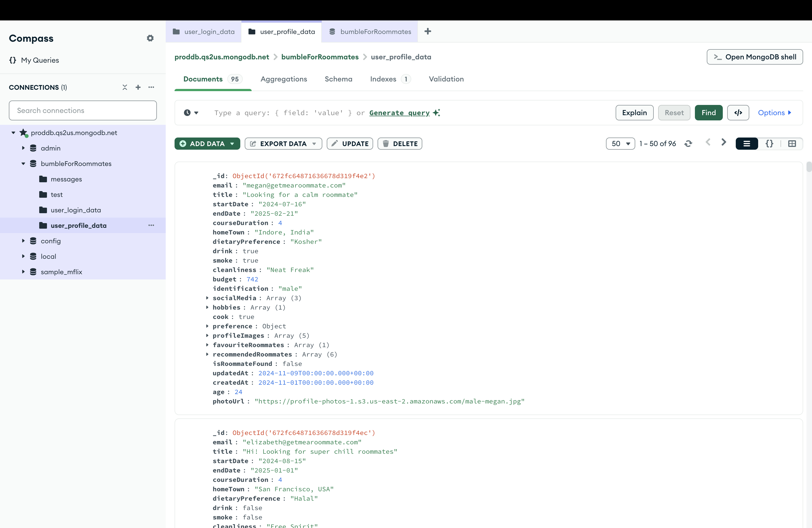Image resolution: width=812 pixels, height=528 pixels.
Task: Click the Generate query link
Action: tap(399, 113)
